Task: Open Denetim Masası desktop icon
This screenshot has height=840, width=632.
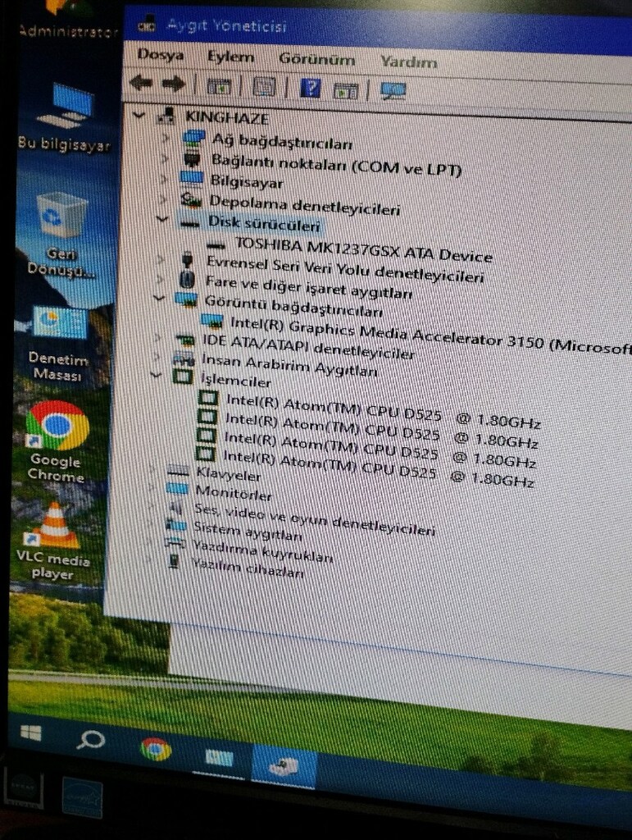Action: (x=58, y=345)
